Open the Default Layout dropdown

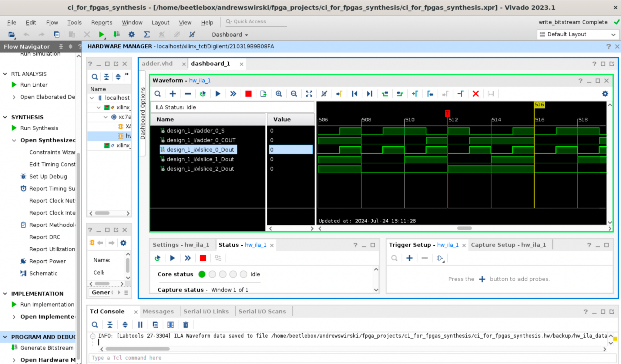(x=577, y=34)
